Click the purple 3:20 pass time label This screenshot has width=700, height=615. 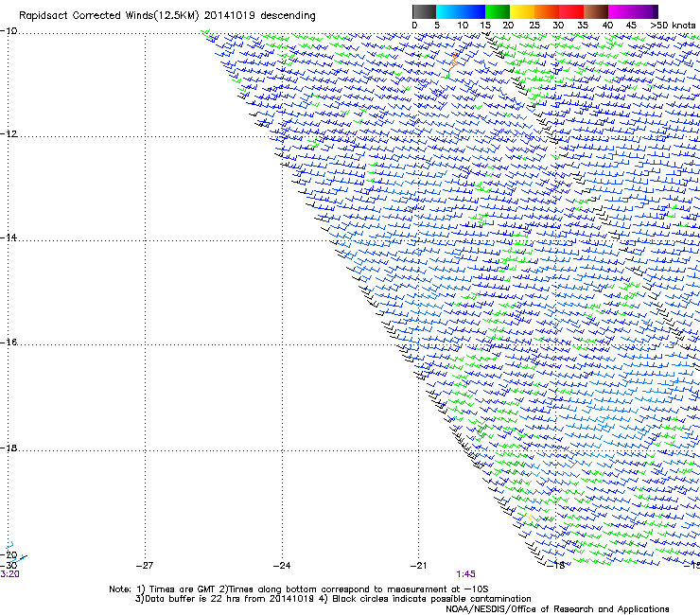click(9, 574)
